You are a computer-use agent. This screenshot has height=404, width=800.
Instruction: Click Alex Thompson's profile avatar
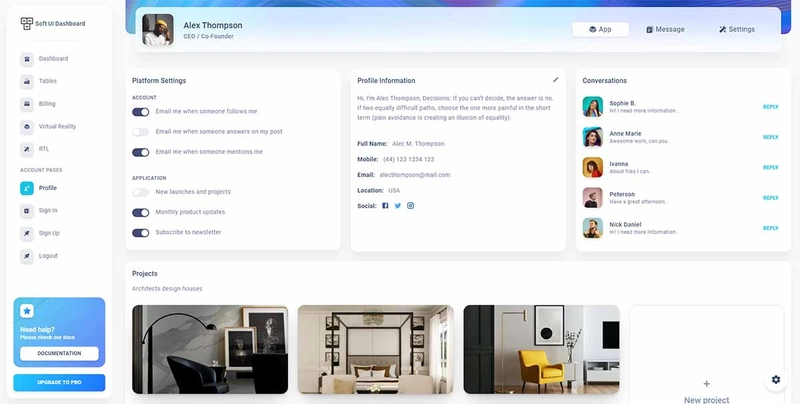(158, 30)
